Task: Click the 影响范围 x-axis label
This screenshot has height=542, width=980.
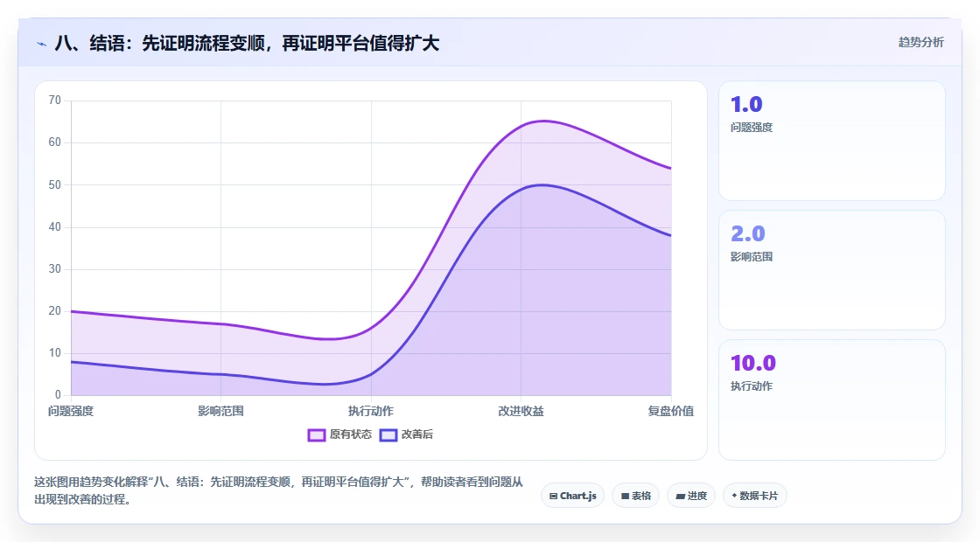Action: (220, 411)
